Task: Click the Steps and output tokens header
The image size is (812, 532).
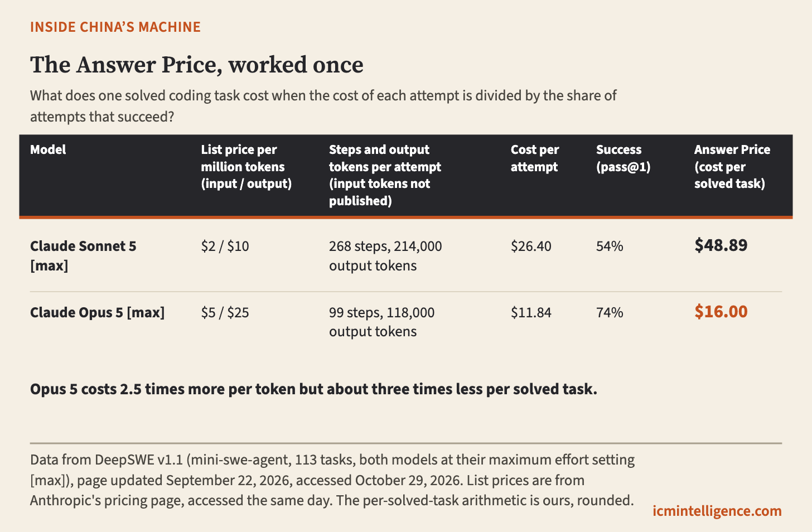Action: point(385,175)
